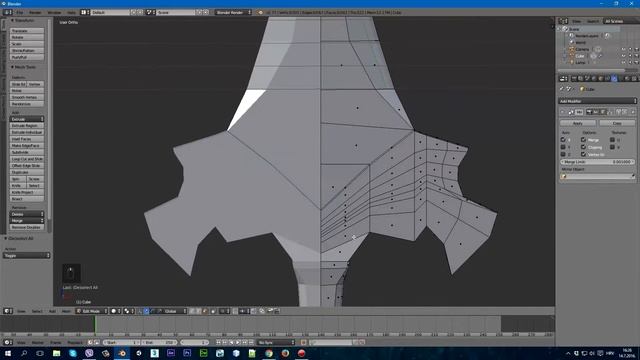The image size is (640, 360).
Task: Click the Translate tool button
Action: click(27, 31)
